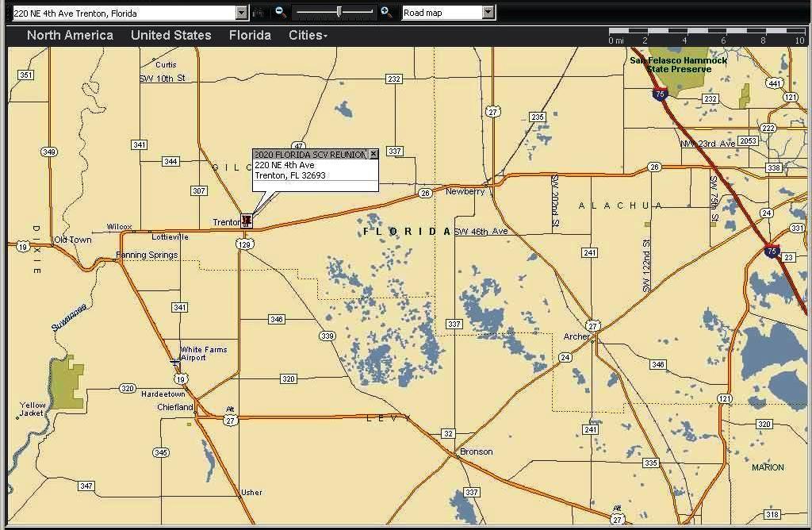Click the Bronson town label on map
Screen dimensions: 812x530
coord(477,451)
